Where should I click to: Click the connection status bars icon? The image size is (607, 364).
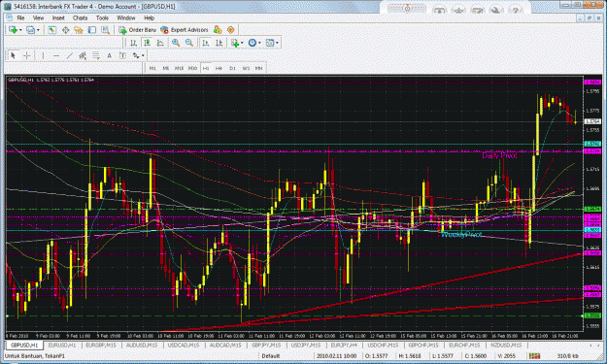pos(534,356)
